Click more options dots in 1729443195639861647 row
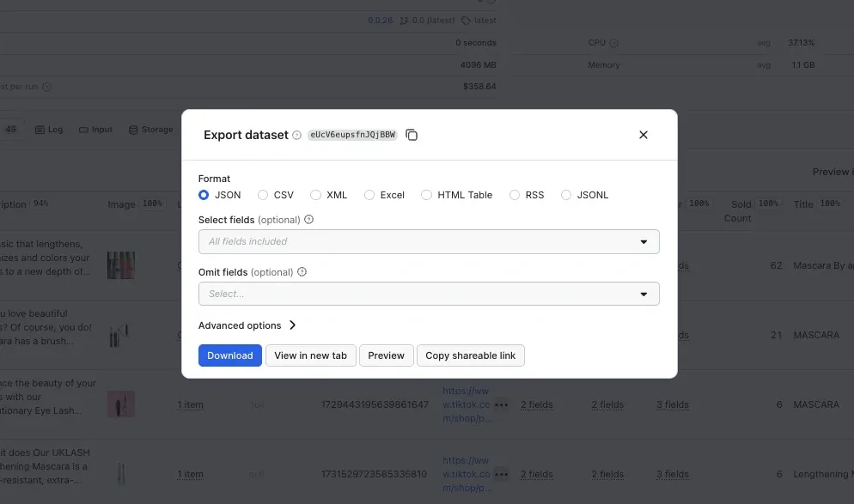Screen dimensions: 854x504 point(501,405)
